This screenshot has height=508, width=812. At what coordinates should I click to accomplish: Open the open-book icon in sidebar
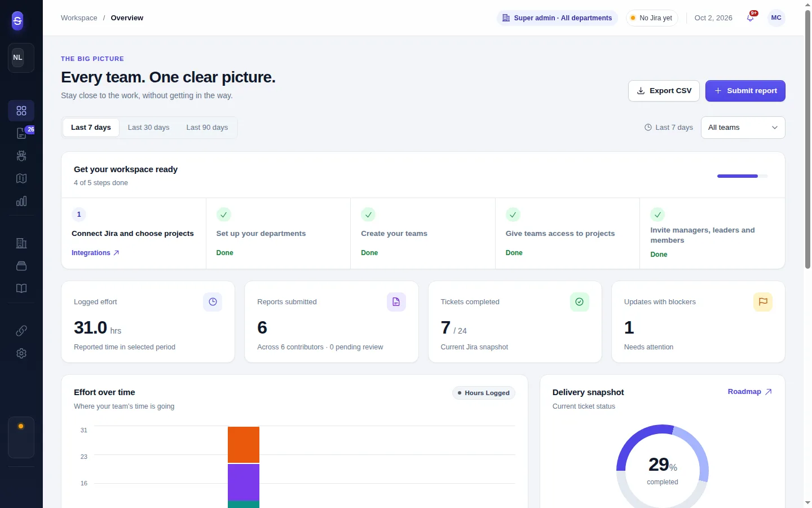pos(21,288)
